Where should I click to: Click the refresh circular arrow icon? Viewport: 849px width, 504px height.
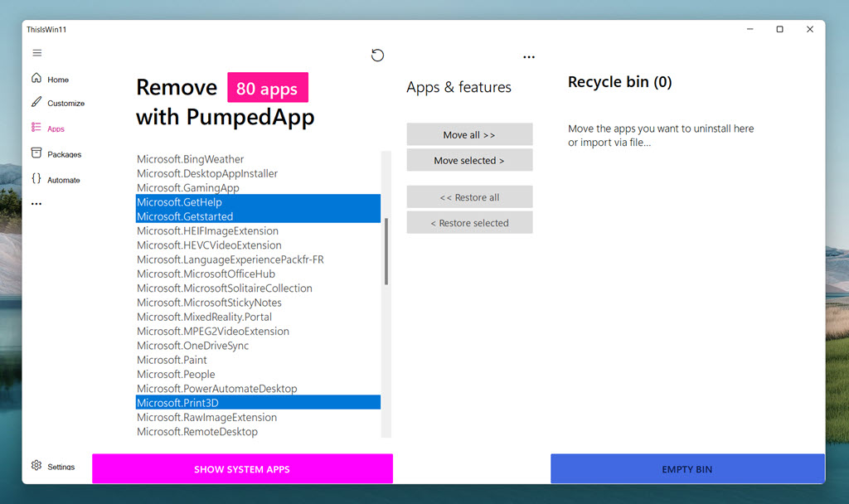(377, 56)
